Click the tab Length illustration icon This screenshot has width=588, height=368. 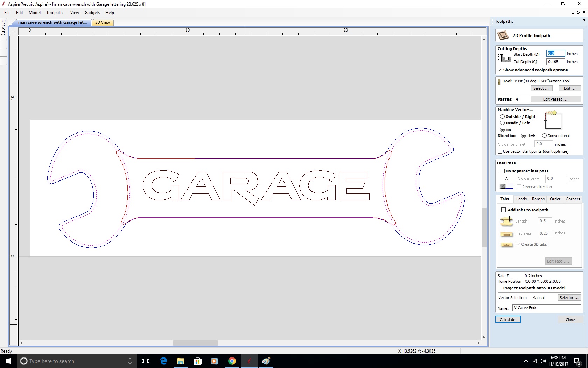coord(506,221)
